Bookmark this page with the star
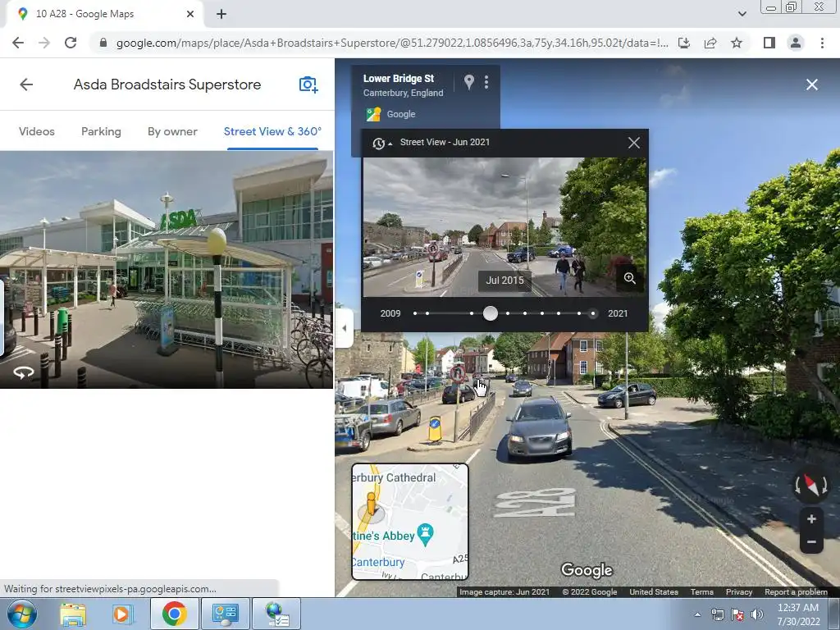Screen dimensions: 840x630 pyautogui.click(x=737, y=43)
